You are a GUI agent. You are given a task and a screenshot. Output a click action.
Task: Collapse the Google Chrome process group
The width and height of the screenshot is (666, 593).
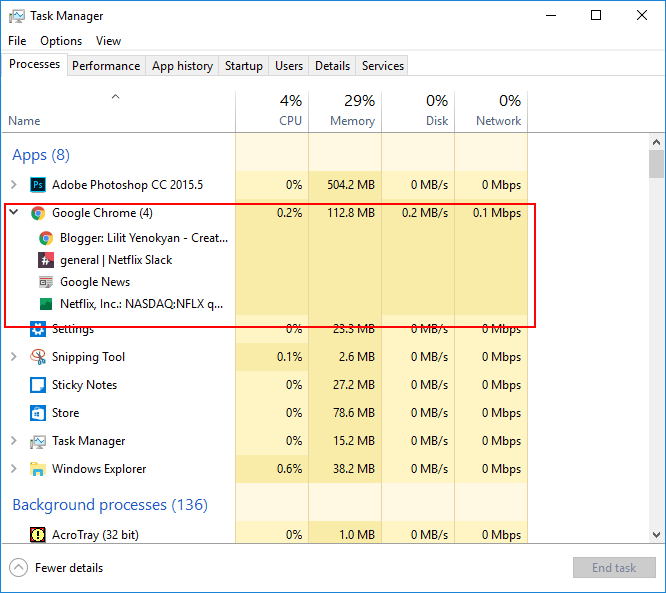pyautogui.click(x=14, y=212)
